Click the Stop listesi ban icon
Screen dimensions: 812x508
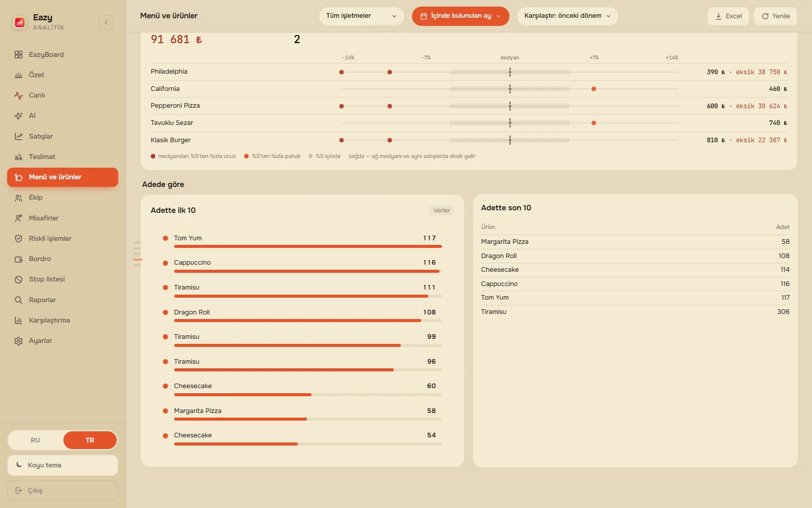tap(19, 279)
